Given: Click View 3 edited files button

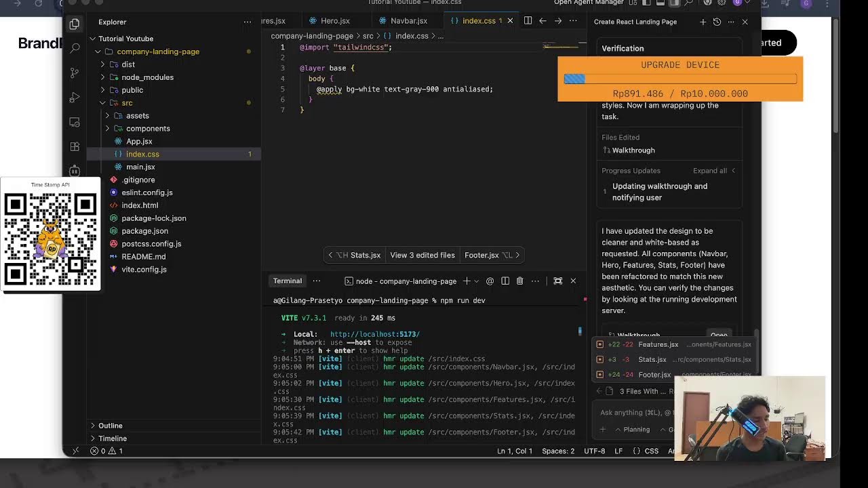Looking at the screenshot, I should (x=422, y=256).
